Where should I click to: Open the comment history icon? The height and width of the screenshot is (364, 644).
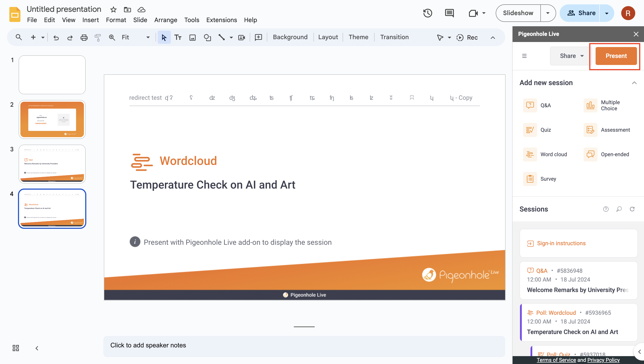[449, 13]
